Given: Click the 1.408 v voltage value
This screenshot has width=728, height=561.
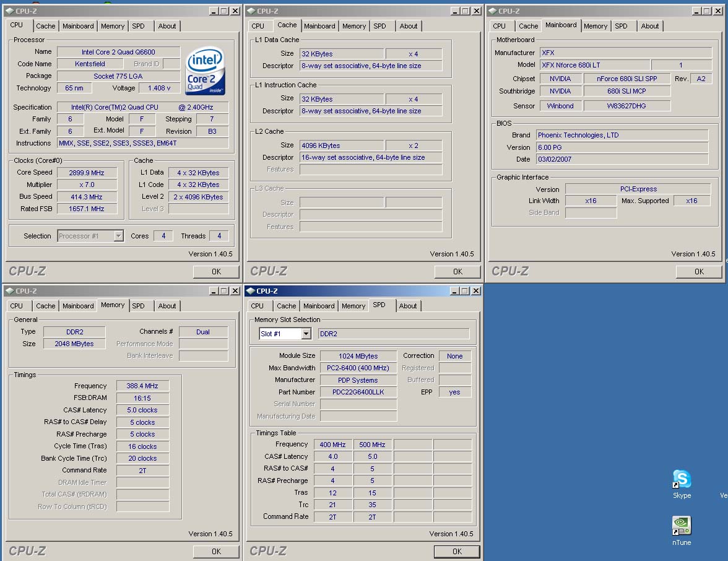Looking at the screenshot, I should click(159, 88).
